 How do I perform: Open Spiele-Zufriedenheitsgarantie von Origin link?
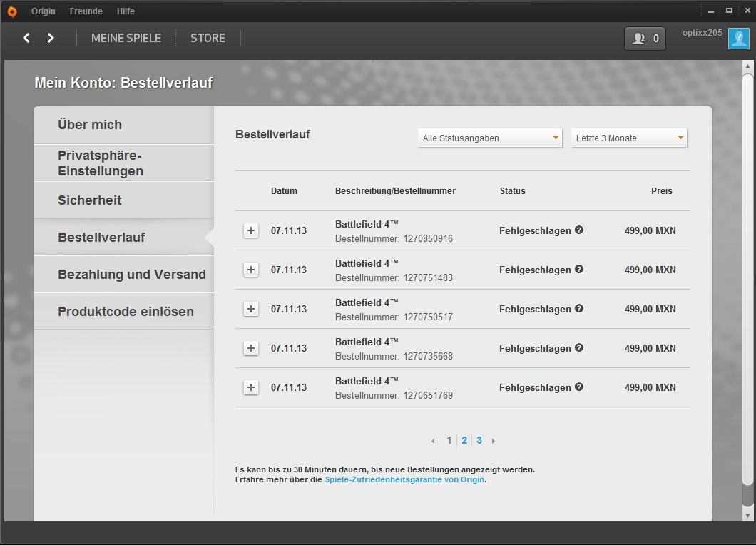click(x=404, y=479)
